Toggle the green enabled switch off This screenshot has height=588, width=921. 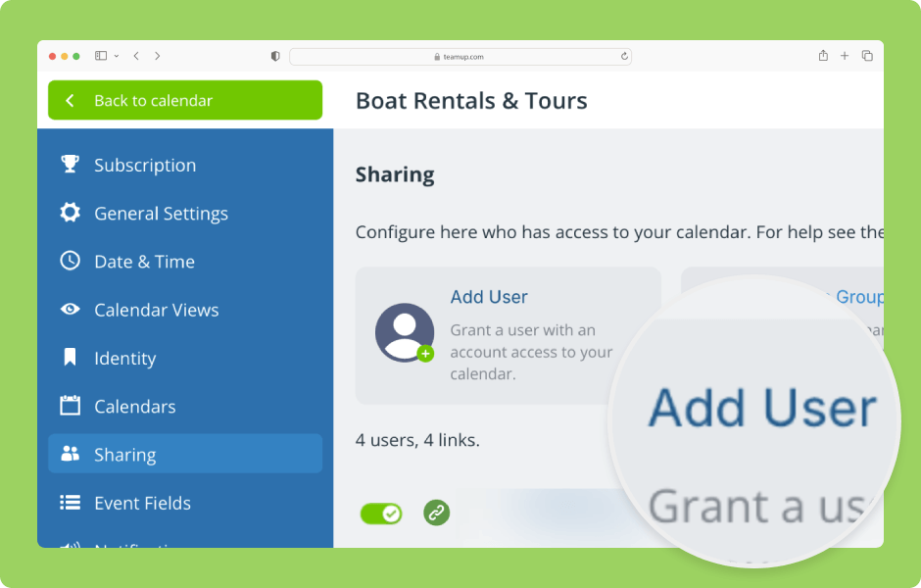pyautogui.click(x=380, y=513)
